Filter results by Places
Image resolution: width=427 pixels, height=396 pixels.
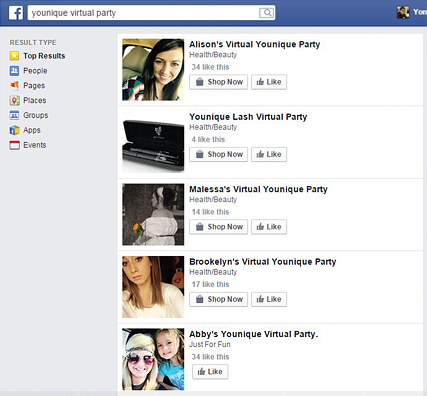point(35,100)
